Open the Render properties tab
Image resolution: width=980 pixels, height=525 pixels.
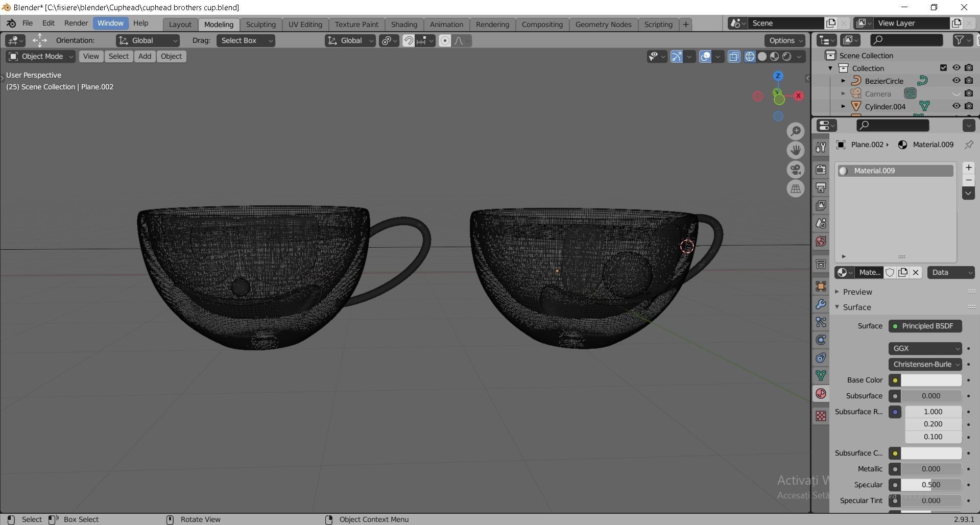coord(821,170)
